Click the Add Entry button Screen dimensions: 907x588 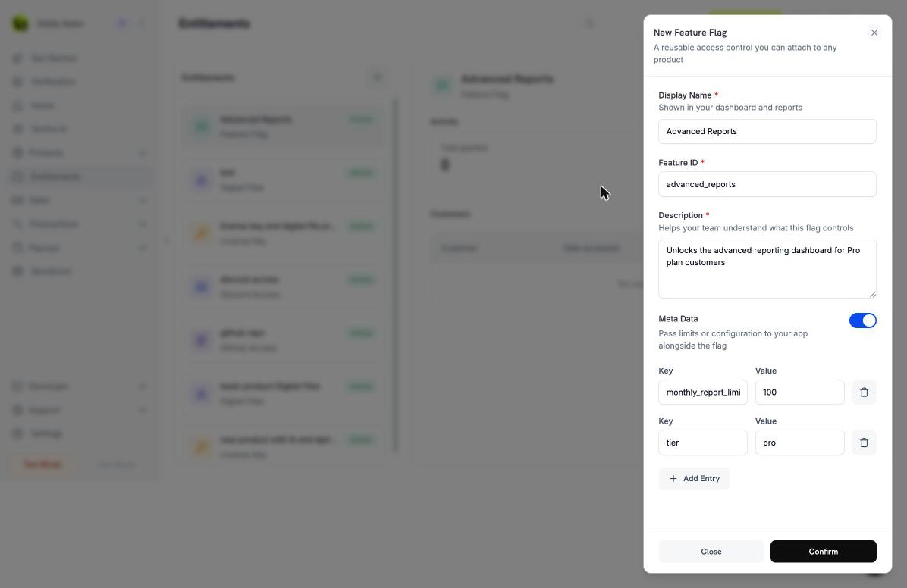tap(694, 478)
